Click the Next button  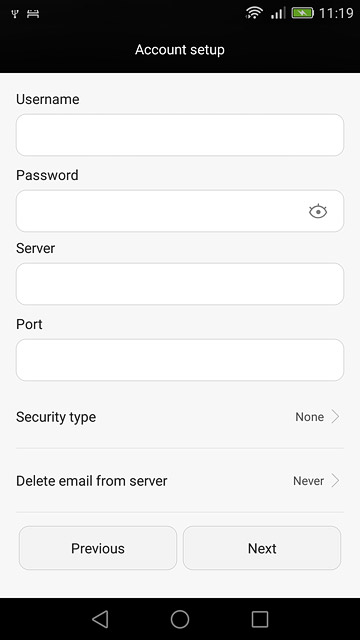pos(262,548)
